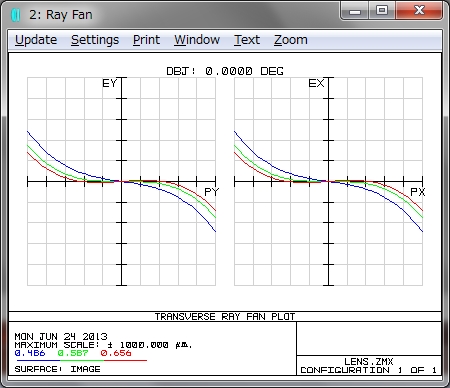The width and height of the screenshot is (450, 388).
Task: Click the green 0.587 wavelength legend
Action: 73,353
